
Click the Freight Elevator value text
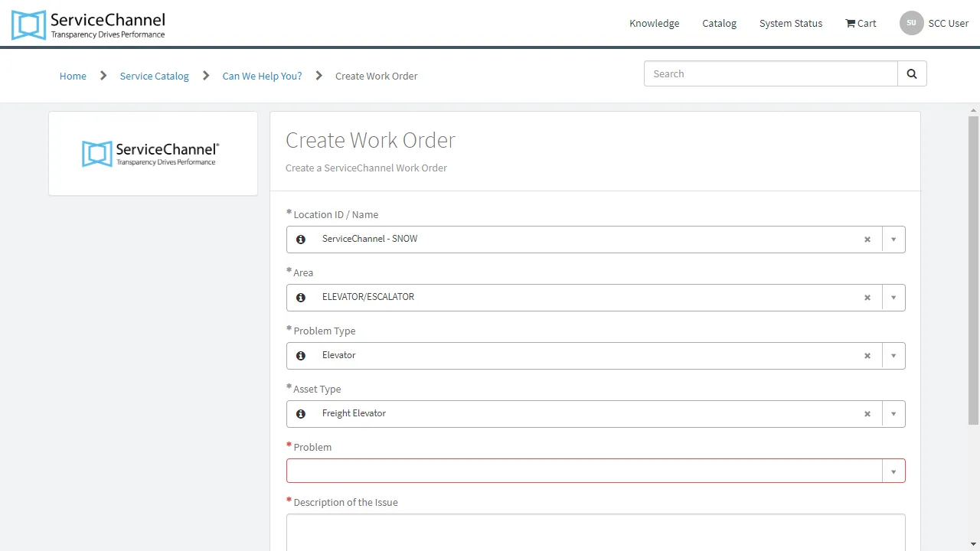(354, 413)
